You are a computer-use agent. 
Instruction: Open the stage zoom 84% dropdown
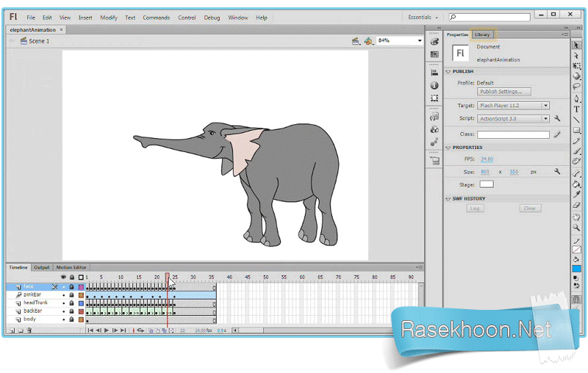point(420,40)
